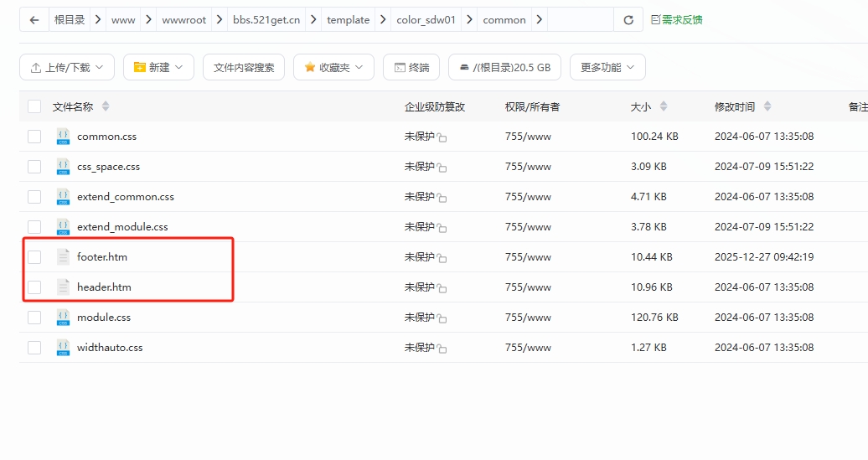Image resolution: width=868 pixels, height=460 pixels.
Task: Expand the chevron after 根目录 breadcrumb
Action: 98,20
